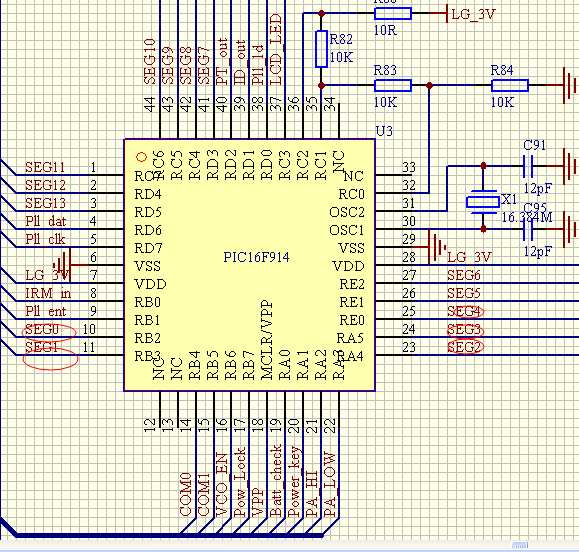Select the PT_out net label

tap(222, 61)
